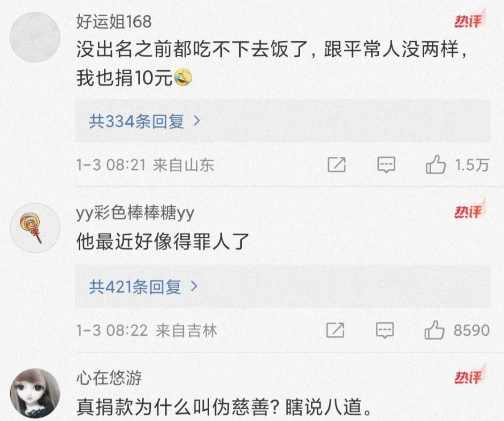Screen dimensions: 504x421
Task: Repost the yy彩色棒棒糖yy comment via share icon
Action: point(335,330)
